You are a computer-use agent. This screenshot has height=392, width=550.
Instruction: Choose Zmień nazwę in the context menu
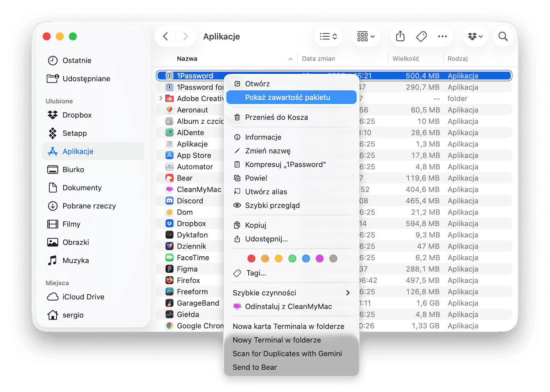tap(291, 151)
